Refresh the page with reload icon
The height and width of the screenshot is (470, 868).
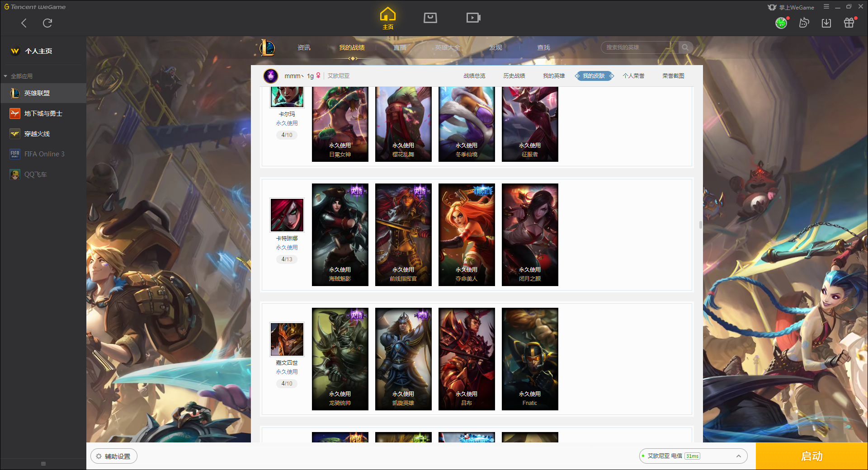coord(47,23)
